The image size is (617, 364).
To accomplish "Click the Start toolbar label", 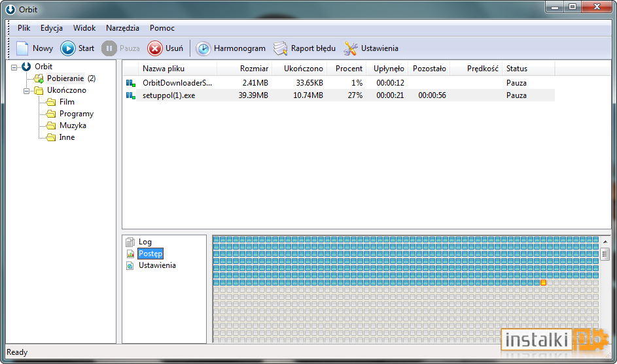I will 86,48.
